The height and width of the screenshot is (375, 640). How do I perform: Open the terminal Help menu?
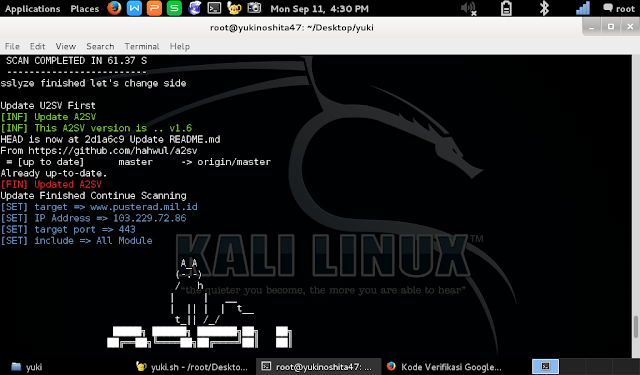(x=180, y=46)
